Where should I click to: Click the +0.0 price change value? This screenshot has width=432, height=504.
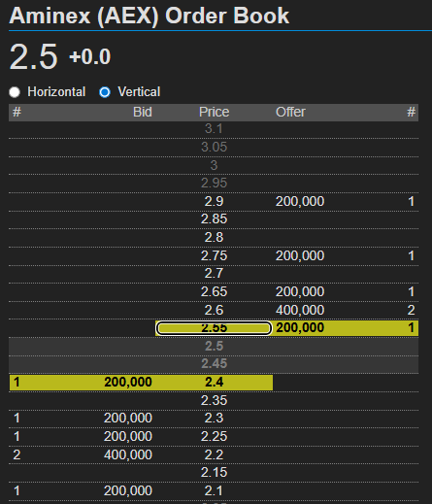click(x=90, y=57)
